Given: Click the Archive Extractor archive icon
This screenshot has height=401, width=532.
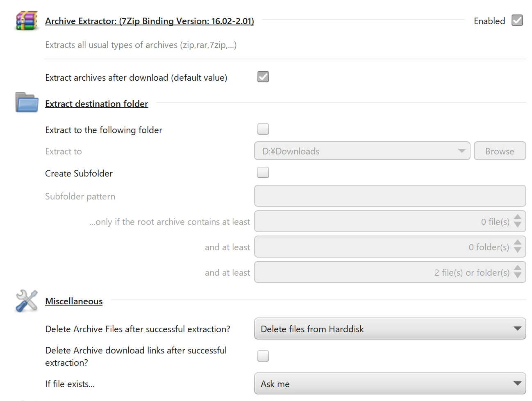Looking at the screenshot, I should [26, 20].
